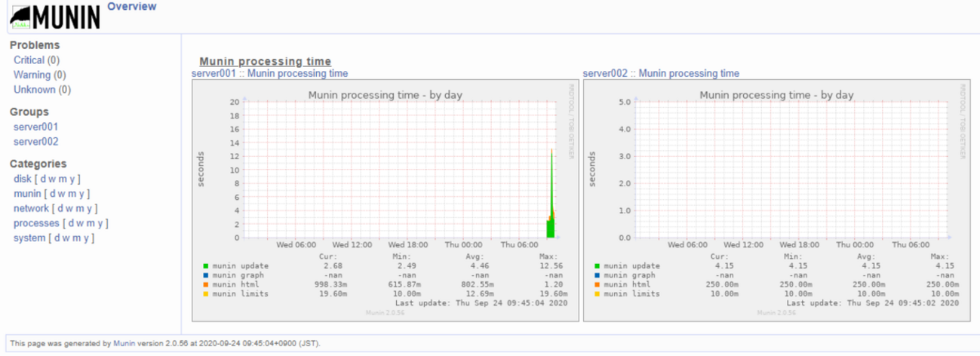Open the Overview link in header
980x356 pixels.
tap(132, 7)
